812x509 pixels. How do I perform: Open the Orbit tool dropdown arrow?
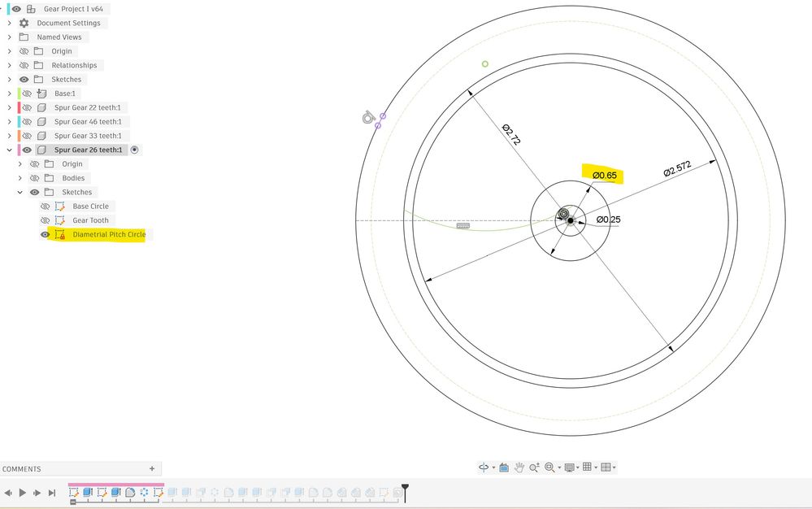click(493, 468)
